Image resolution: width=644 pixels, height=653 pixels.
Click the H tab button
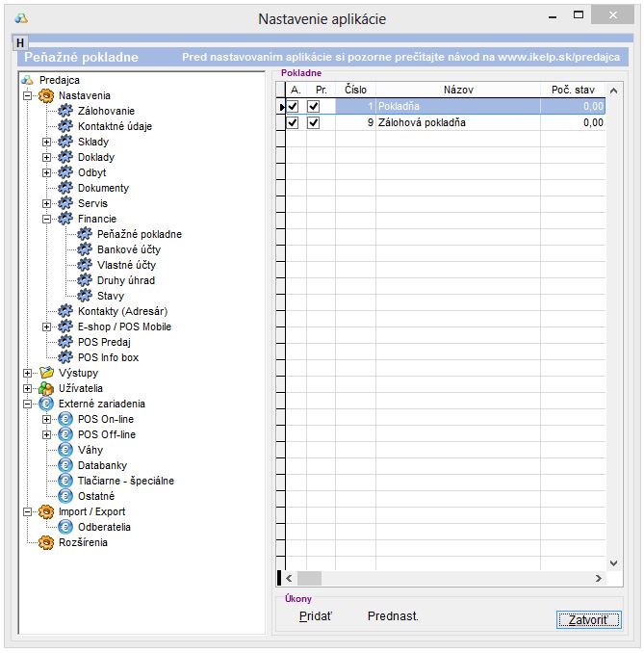tap(20, 42)
